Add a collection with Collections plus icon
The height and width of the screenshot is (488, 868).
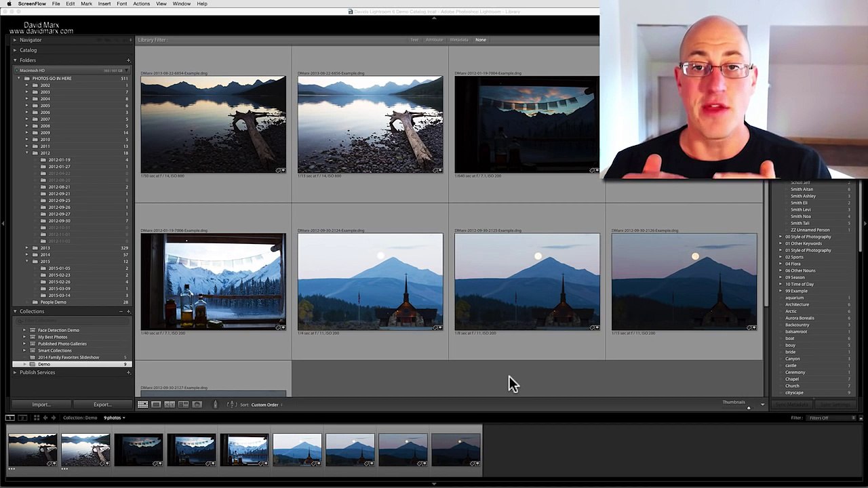click(128, 312)
